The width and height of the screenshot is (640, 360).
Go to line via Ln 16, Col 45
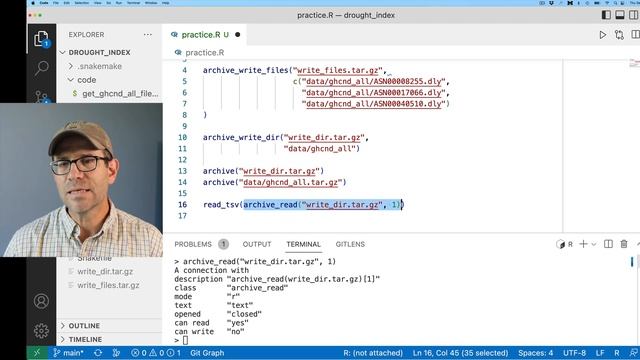pyautogui.click(x=460, y=353)
